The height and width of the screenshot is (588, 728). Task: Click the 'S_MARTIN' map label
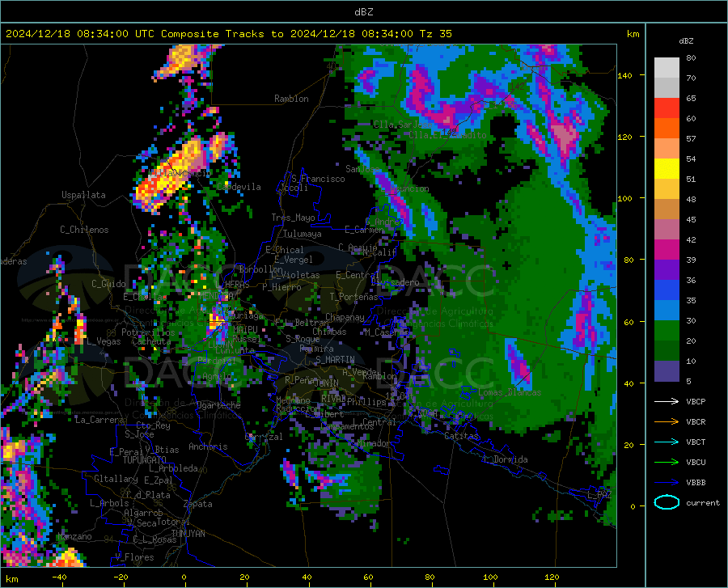pyautogui.click(x=335, y=360)
